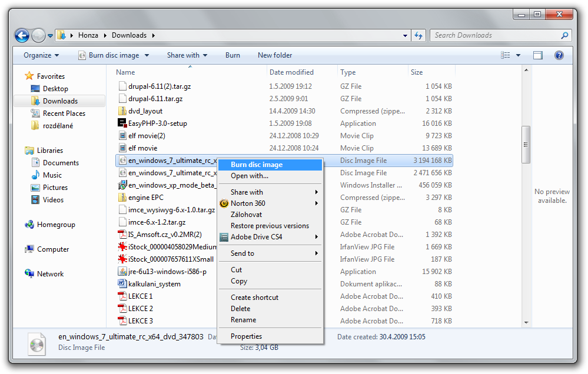Select the LEKCE 2 PDF file
588x374 pixels.
pyautogui.click(x=140, y=309)
